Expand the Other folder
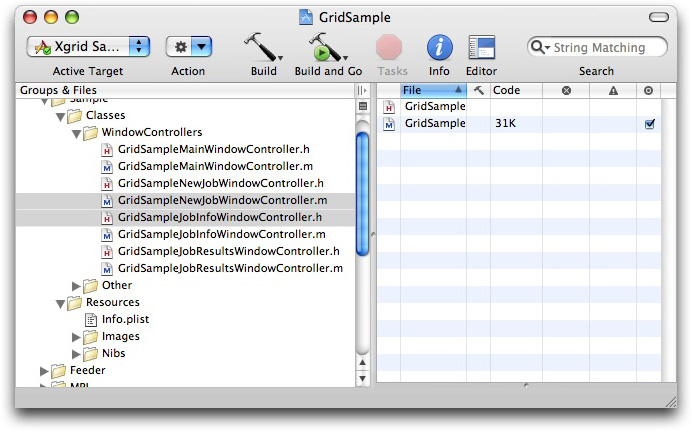The width and height of the screenshot is (692, 433). point(76,286)
